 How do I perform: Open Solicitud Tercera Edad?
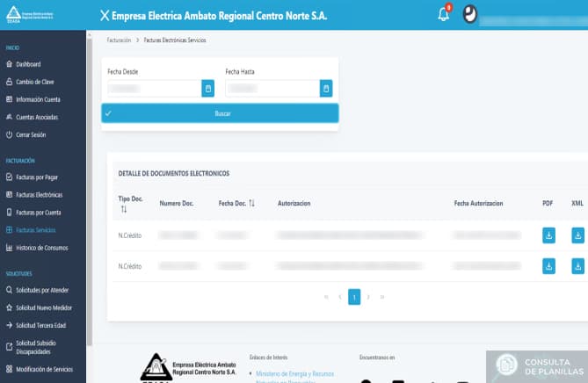[x=36, y=325]
